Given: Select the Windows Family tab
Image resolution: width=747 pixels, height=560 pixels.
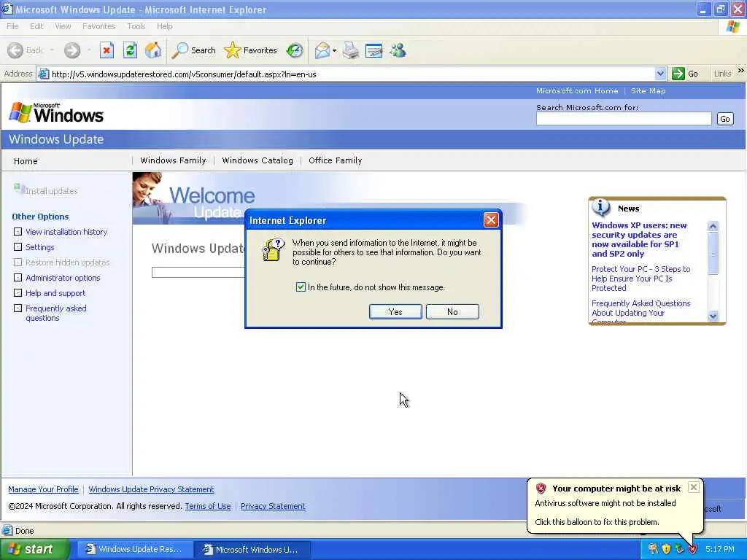Looking at the screenshot, I should [173, 160].
